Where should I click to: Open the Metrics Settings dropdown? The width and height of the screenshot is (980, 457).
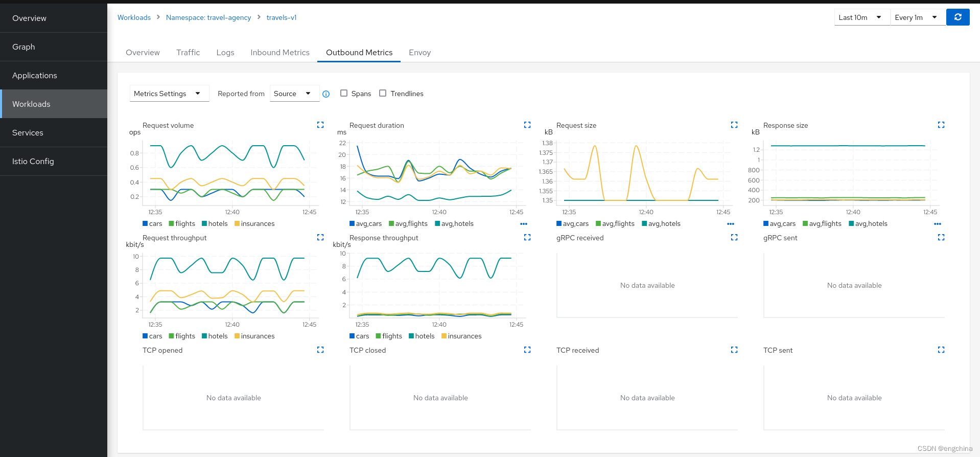tap(170, 94)
